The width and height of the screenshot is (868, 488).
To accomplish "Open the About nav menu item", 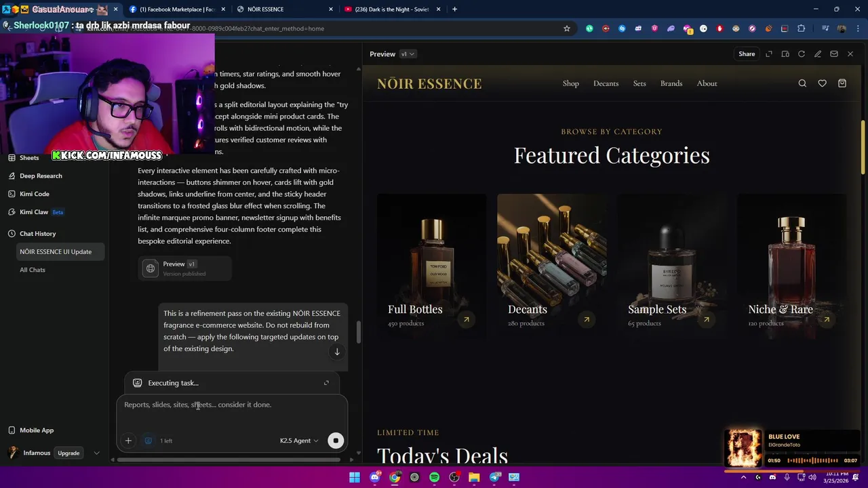I will 707,83.
